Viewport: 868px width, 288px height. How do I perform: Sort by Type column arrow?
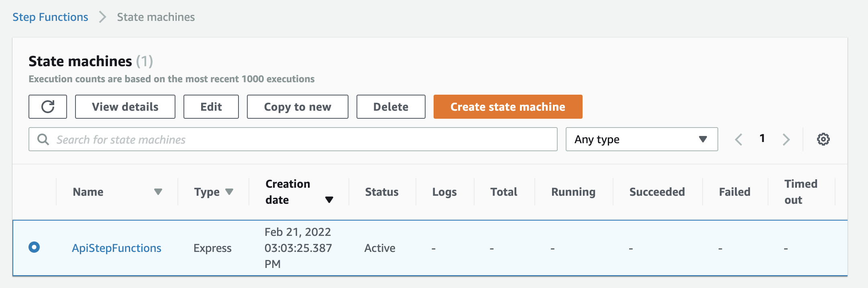coord(229,192)
